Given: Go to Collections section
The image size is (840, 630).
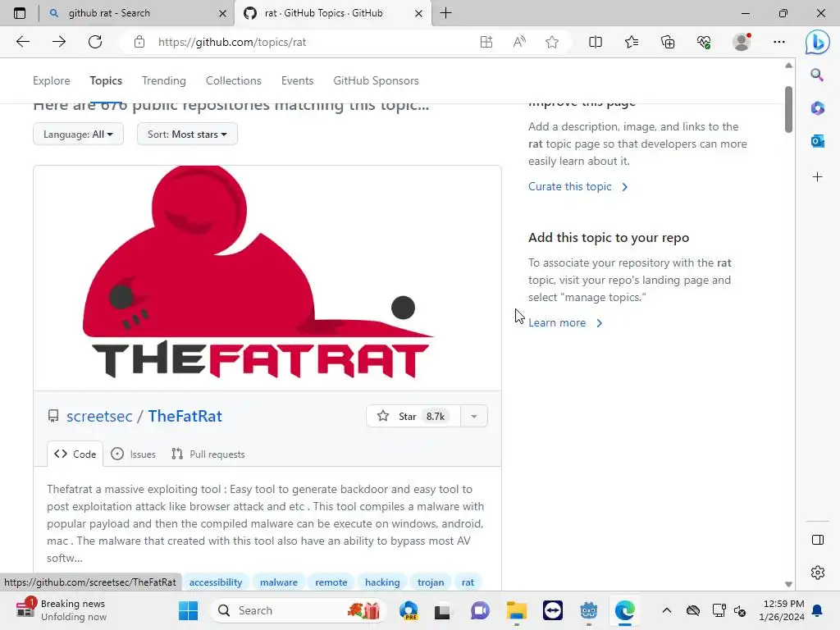Looking at the screenshot, I should click(234, 80).
